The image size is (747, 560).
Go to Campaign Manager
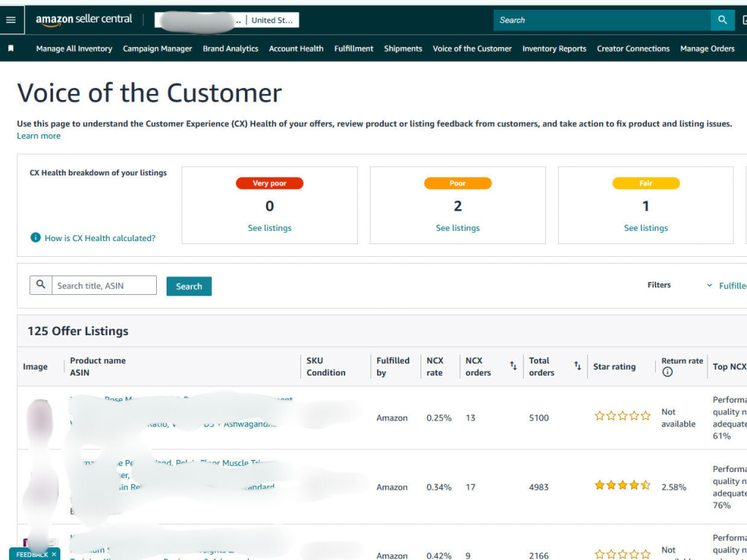pos(157,49)
